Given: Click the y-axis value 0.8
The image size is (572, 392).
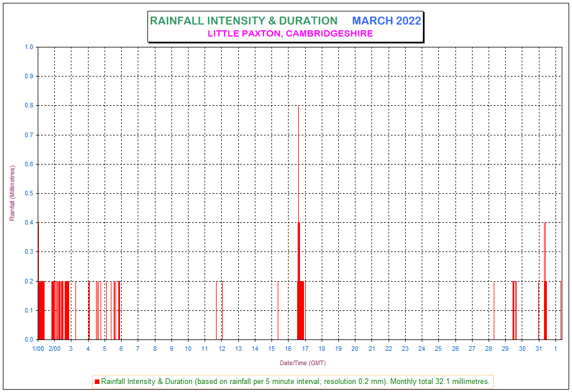Looking at the screenshot, I should pos(29,105).
